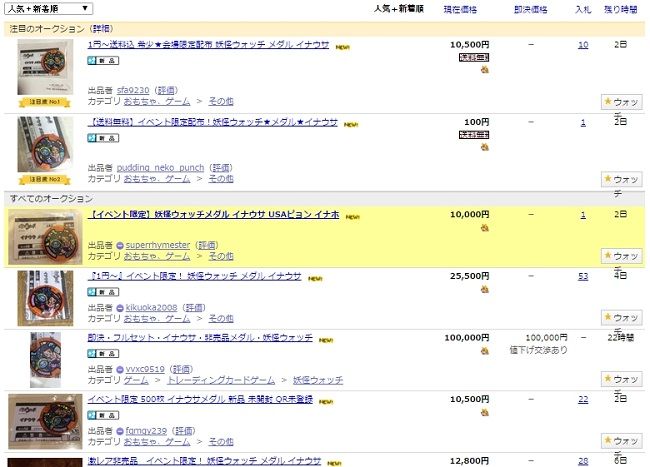Click the 新品 badge on vvxc9519 listing
Viewport: 650px width, 467px height.
(x=103, y=353)
